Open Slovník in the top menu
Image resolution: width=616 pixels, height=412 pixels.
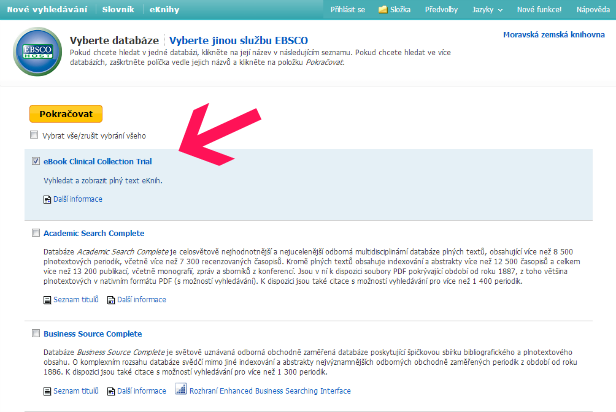tap(118, 9)
